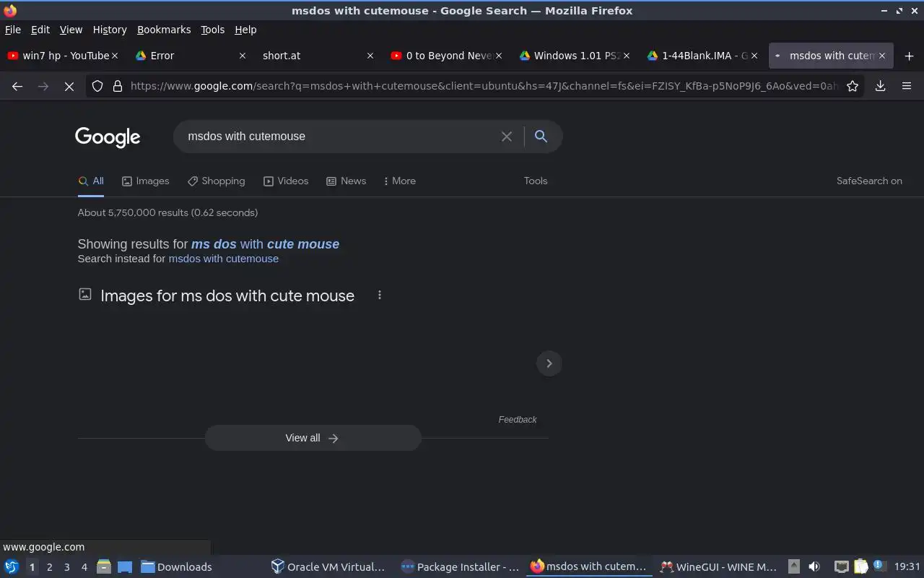Switch to workspace 2
Viewport: 924px width, 578px height.
pyautogui.click(x=49, y=567)
